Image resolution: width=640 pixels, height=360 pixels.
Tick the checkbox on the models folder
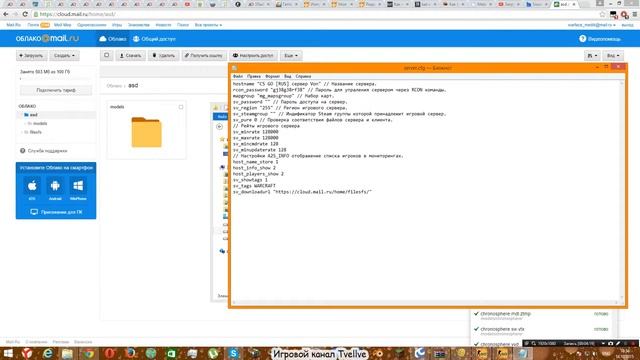[x=181, y=107]
